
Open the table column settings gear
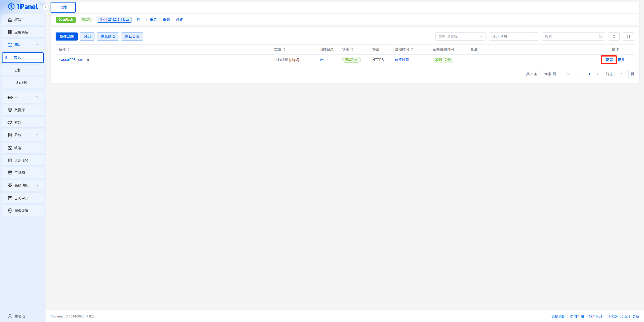pos(628,37)
